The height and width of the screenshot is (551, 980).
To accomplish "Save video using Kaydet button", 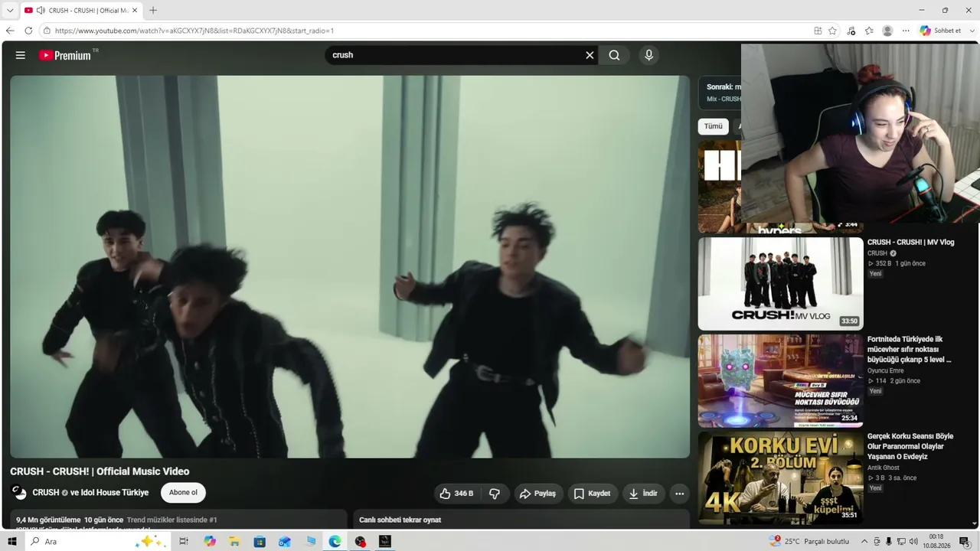I will click(x=593, y=494).
